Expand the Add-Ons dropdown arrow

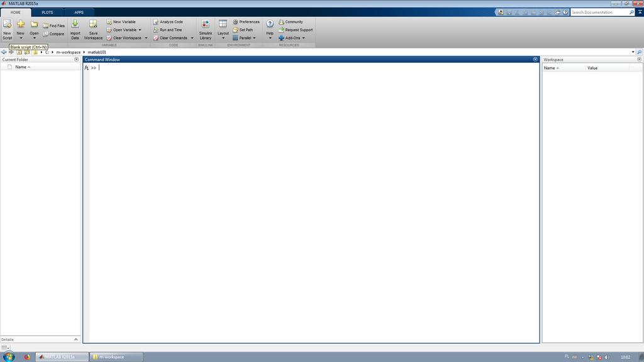click(304, 38)
